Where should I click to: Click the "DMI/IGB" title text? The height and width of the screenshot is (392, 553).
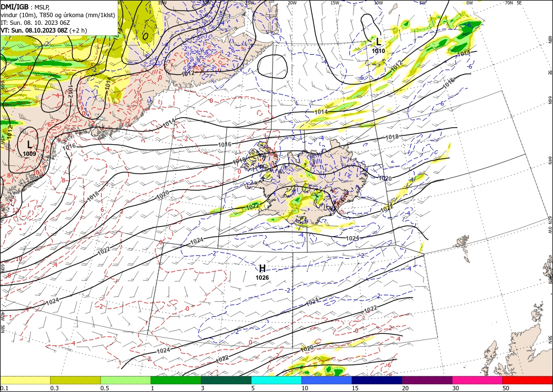[14, 7]
